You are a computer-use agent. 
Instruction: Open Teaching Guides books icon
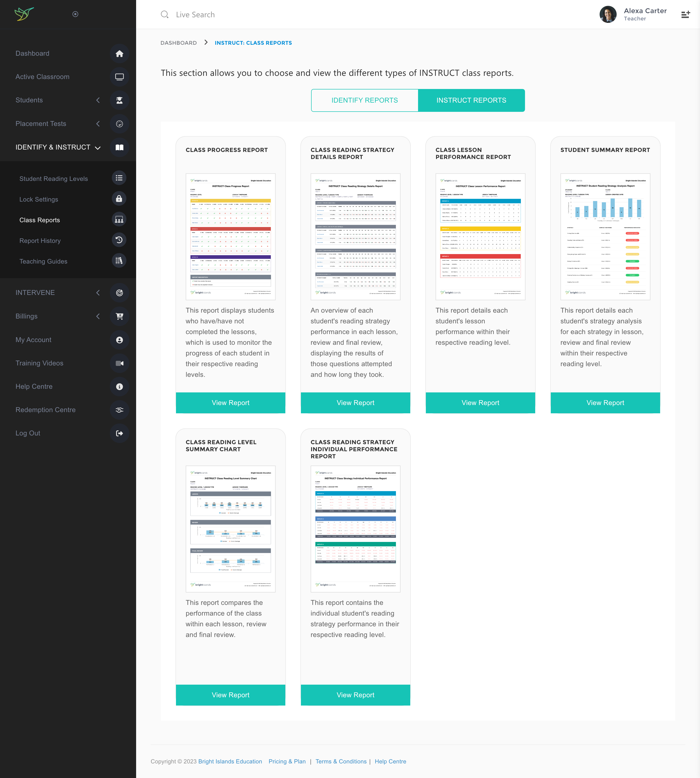[x=119, y=261]
